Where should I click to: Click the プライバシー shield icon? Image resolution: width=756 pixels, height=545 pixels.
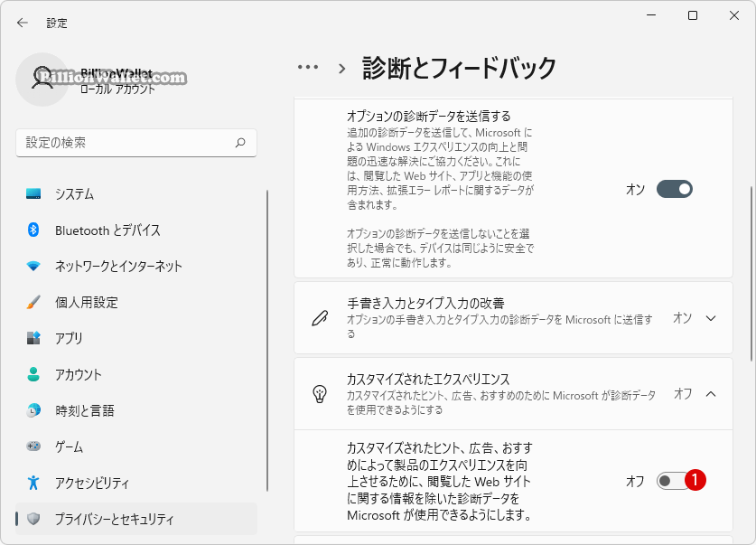(x=33, y=519)
